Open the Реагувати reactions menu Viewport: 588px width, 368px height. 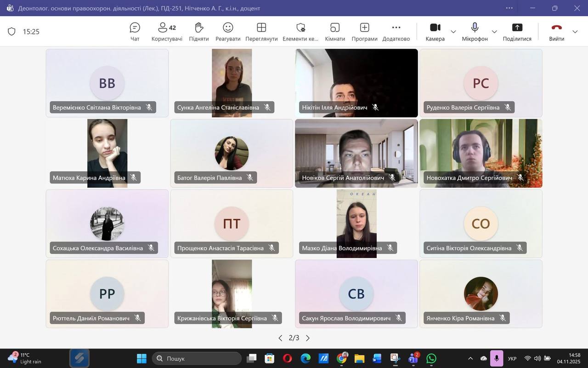click(x=228, y=32)
